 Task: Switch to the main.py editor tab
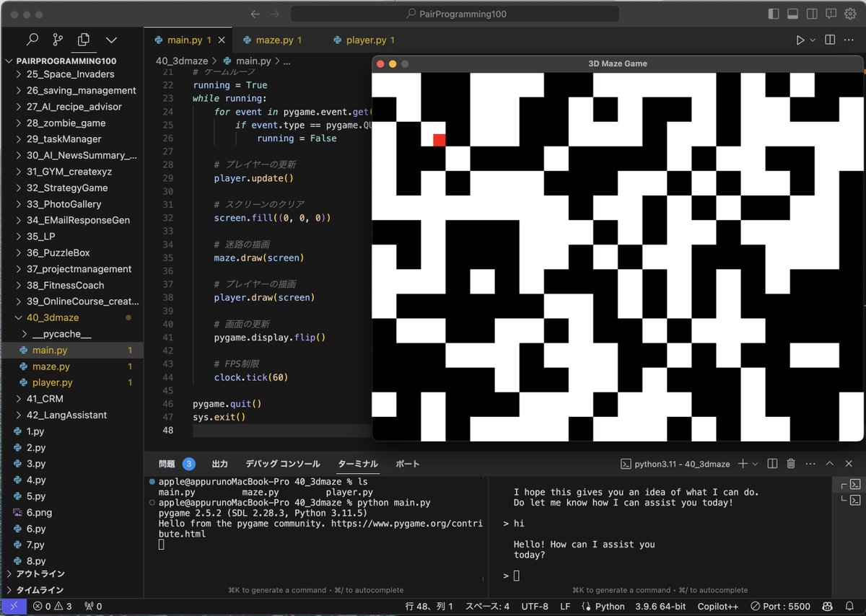[x=187, y=40]
